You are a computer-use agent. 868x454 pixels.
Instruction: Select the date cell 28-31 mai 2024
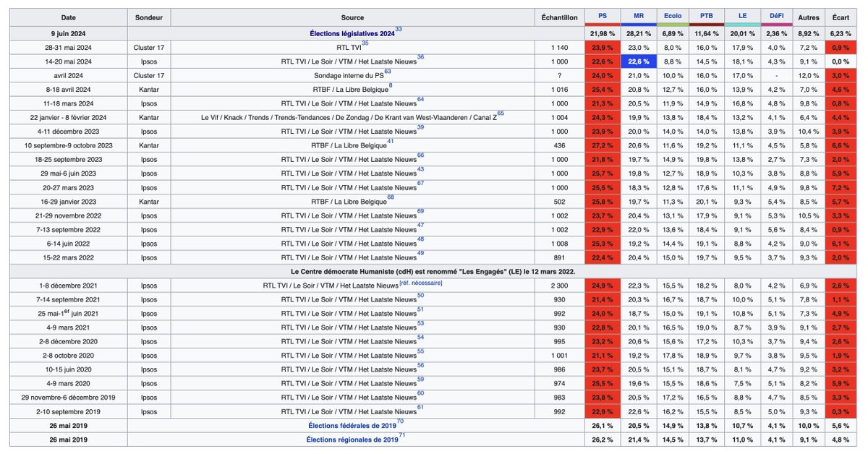[69, 48]
